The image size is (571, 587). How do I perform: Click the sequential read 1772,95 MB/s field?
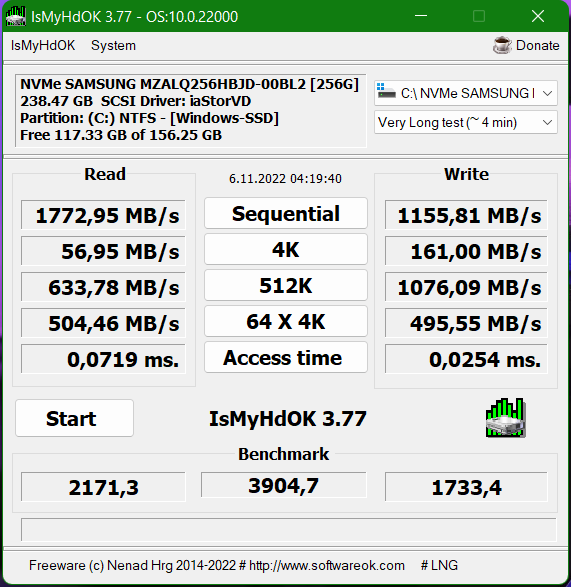tap(103, 215)
